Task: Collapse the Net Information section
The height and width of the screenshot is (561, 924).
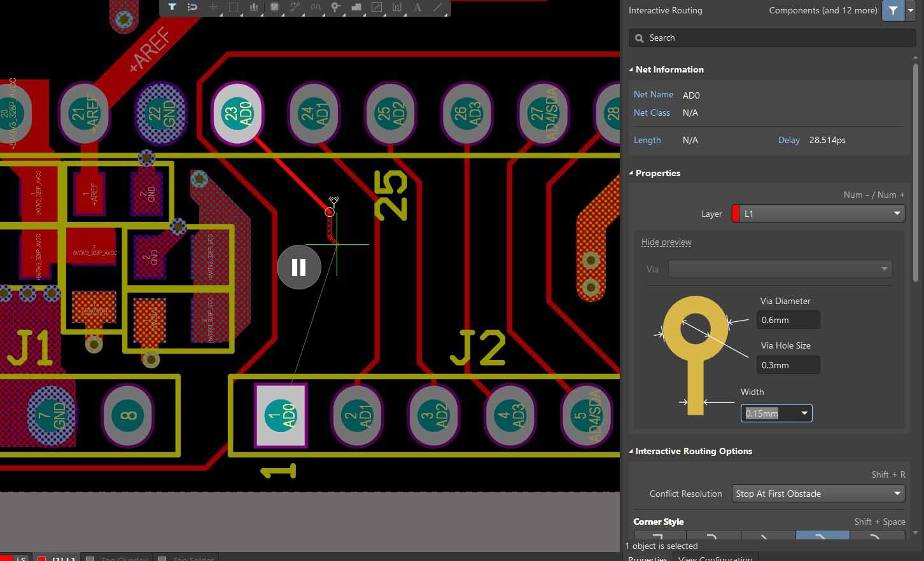Action: (x=631, y=69)
